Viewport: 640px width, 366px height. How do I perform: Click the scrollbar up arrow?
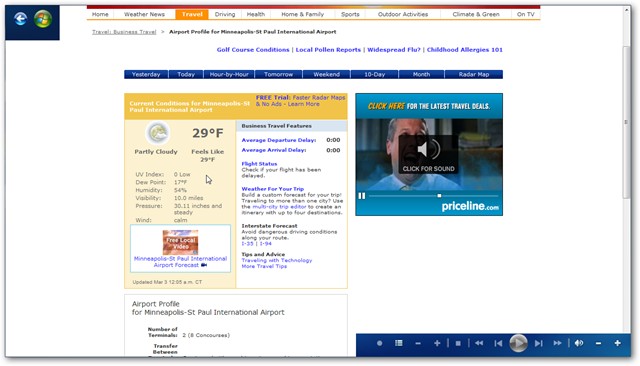tap(627, 10)
